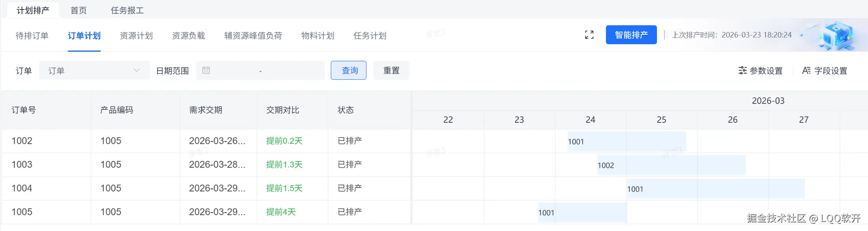The width and height of the screenshot is (868, 231).
Task: Click the 查询 search button
Action: pyautogui.click(x=348, y=70)
